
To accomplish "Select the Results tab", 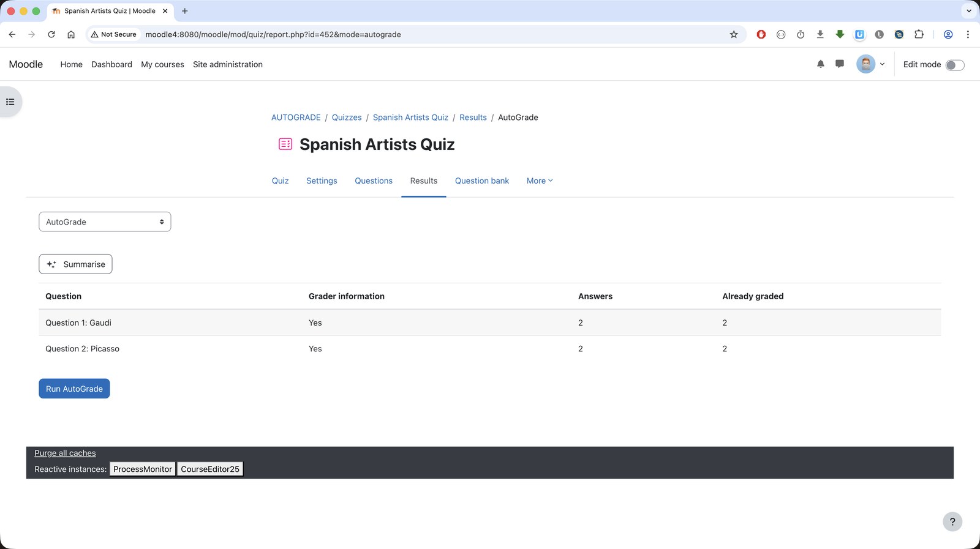I will click(x=424, y=181).
